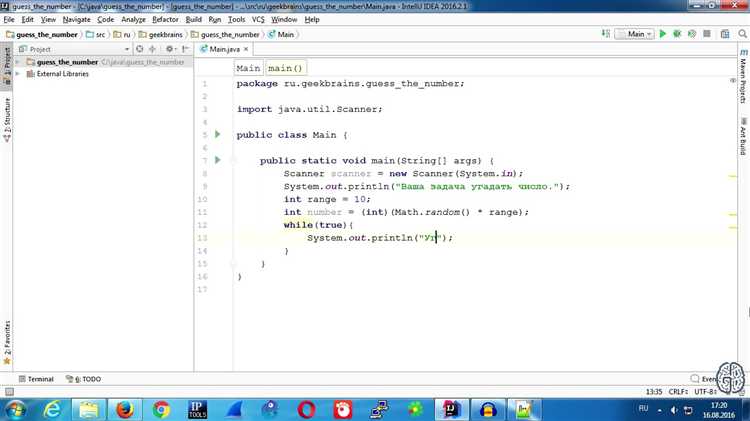The image size is (750, 421).
Task: Toggle the Project side tool window tab
Action: [x=7, y=65]
